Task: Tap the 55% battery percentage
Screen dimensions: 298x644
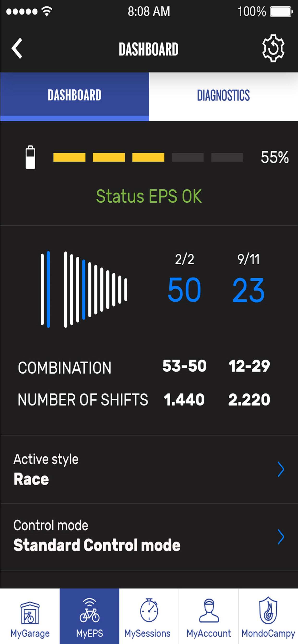Action: click(x=274, y=157)
